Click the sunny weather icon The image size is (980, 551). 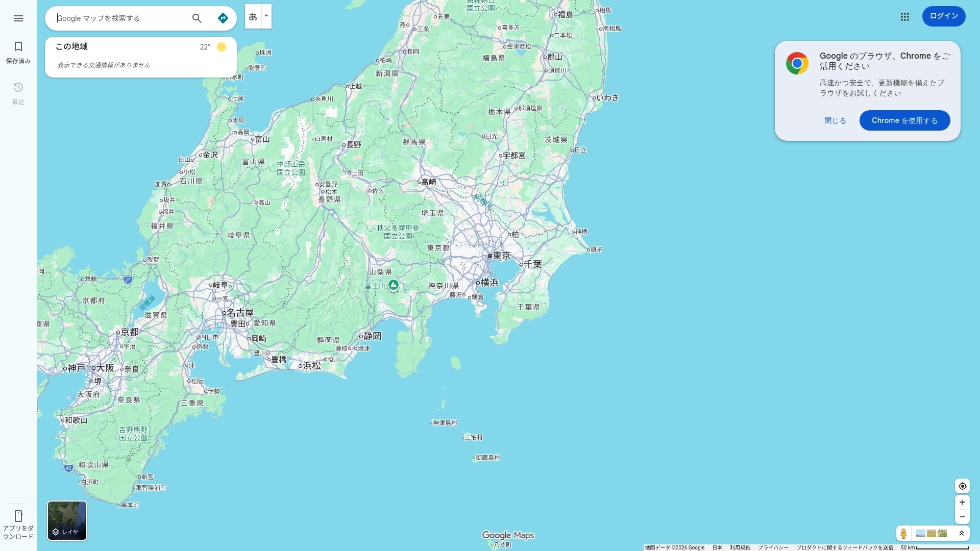coord(222,47)
